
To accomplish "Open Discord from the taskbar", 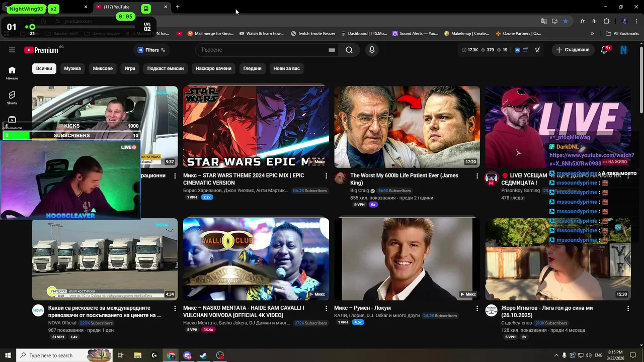I will (x=187, y=355).
